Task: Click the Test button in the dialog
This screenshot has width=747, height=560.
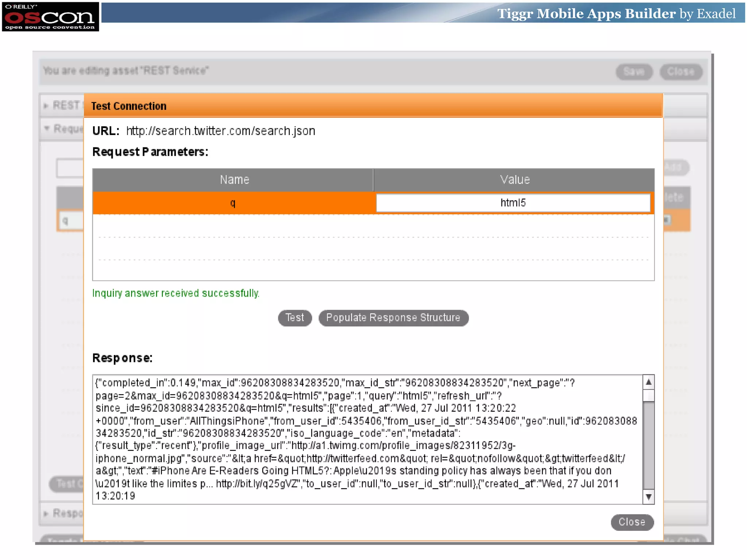Action: 295,318
